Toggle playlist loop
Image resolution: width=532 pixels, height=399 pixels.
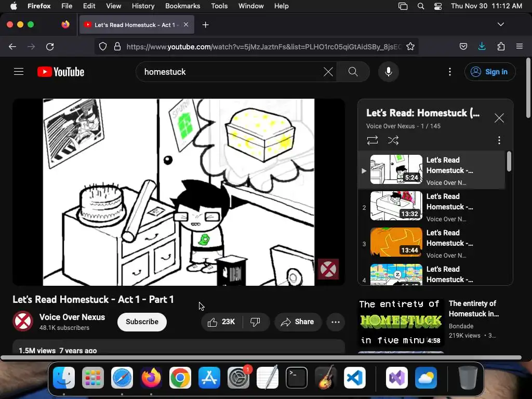tap(373, 140)
